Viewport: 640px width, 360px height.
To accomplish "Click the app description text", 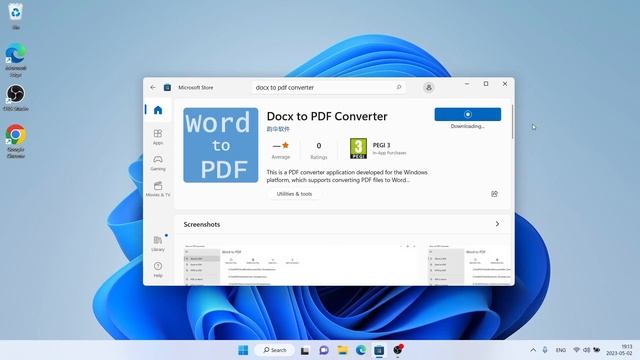I will [x=347, y=176].
